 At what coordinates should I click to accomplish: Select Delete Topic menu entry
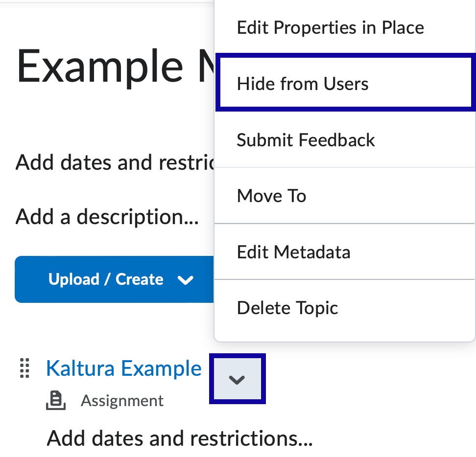[345, 308]
